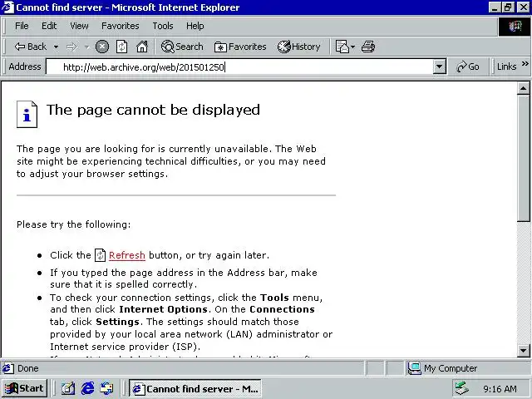532x399 pixels.
Task: Open the Edit menu
Action: (x=49, y=26)
